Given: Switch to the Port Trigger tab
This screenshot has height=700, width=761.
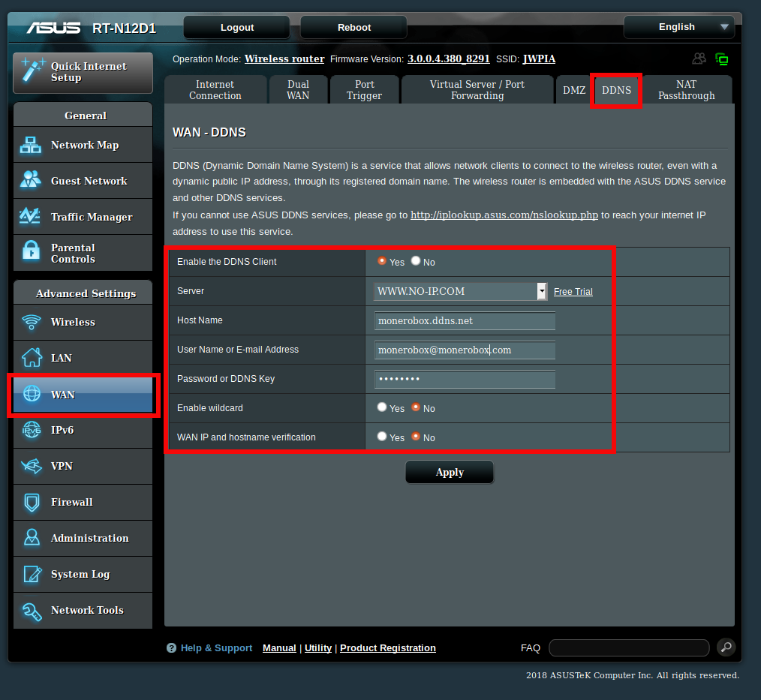Looking at the screenshot, I should pos(364,90).
